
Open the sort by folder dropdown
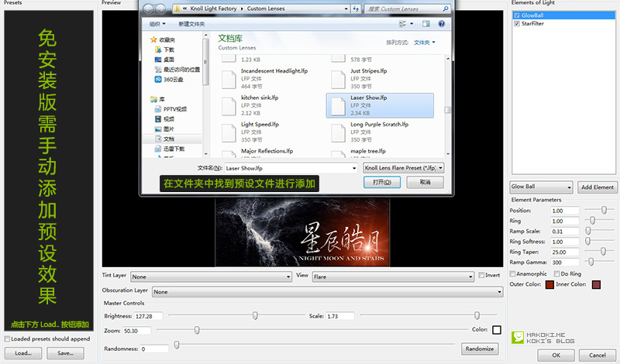[x=425, y=43]
